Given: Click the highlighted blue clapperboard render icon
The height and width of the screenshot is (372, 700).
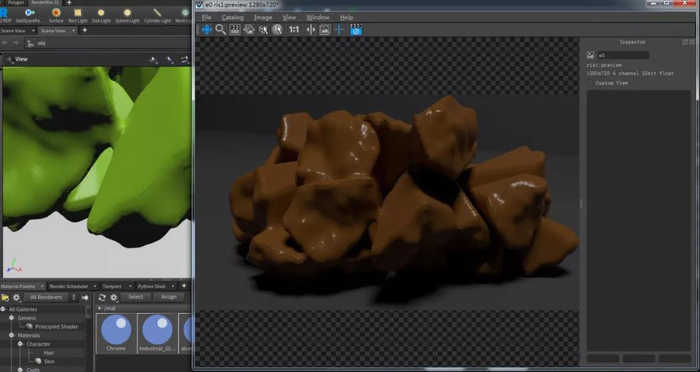Looking at the screenshot, I should (356, 29).
